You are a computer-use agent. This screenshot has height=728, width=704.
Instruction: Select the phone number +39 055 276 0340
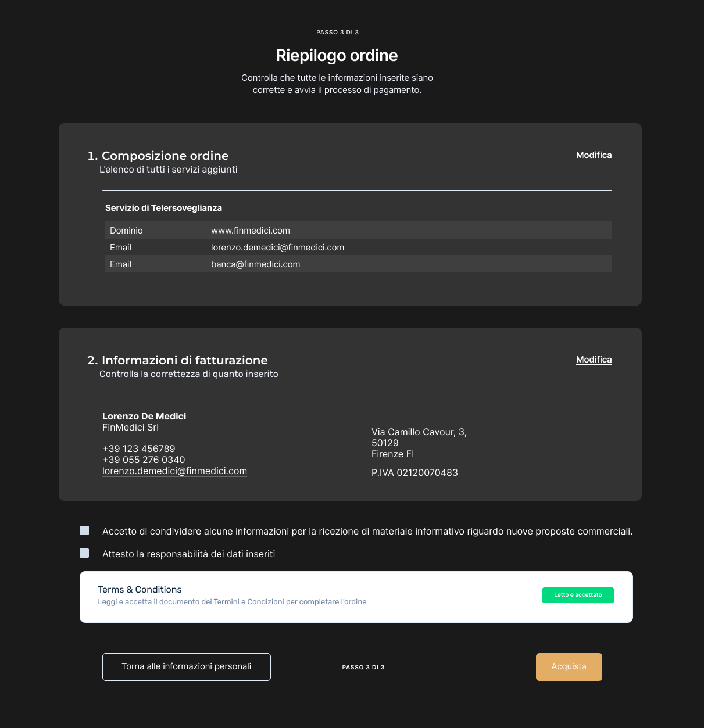coord(144,460)
